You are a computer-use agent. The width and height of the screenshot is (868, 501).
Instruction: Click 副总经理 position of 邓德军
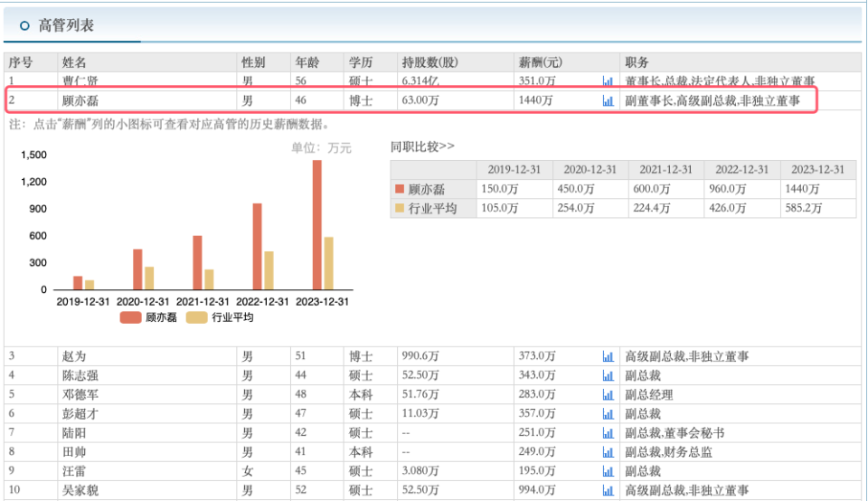(649, 394)
